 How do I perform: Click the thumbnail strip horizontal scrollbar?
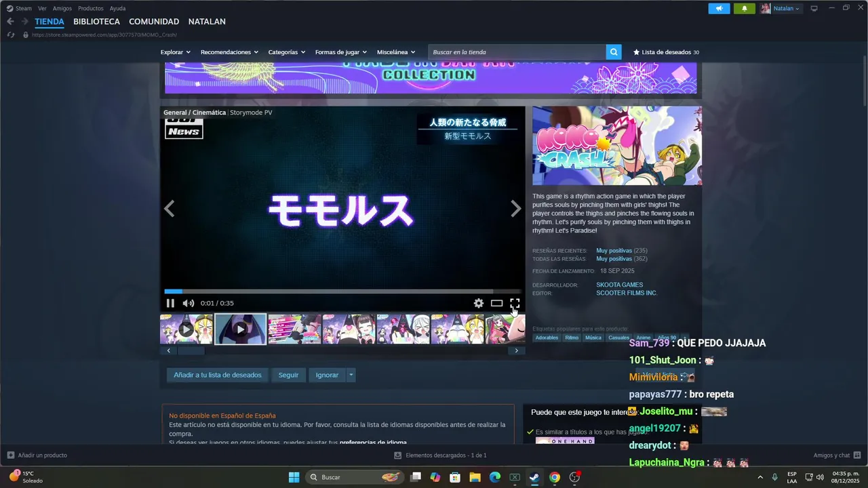point(342,350)
